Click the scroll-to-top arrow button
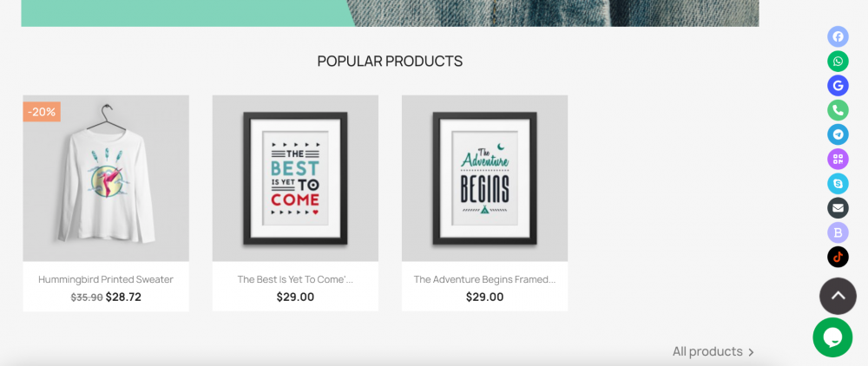868x366 pixels. click(838, 296)
